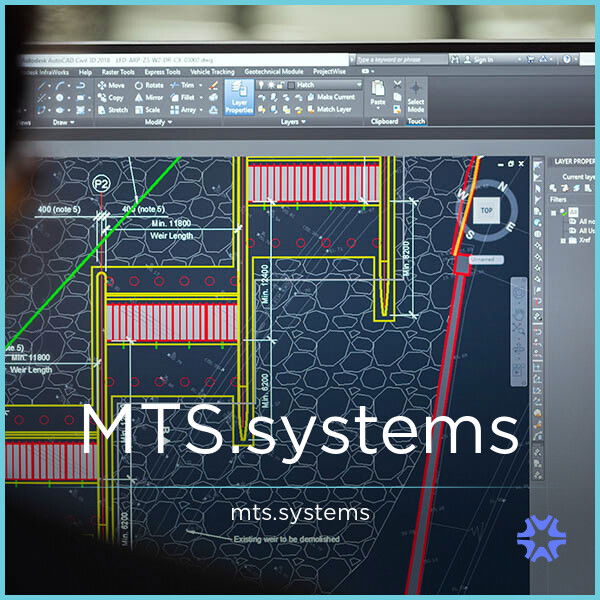
Task: Open the Help menu
Action: point(85,72)
